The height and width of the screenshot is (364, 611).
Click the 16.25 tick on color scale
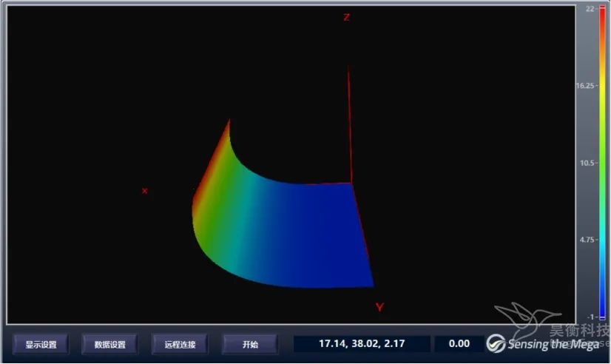tap(586, 86)
